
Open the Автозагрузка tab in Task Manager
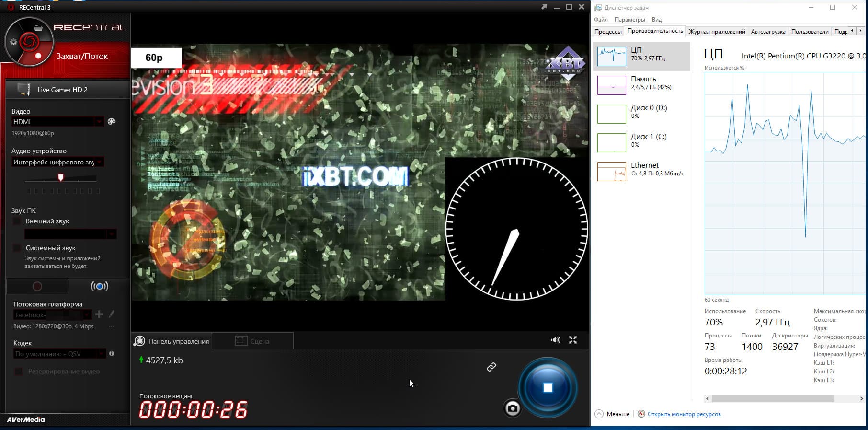pos(768,32)
